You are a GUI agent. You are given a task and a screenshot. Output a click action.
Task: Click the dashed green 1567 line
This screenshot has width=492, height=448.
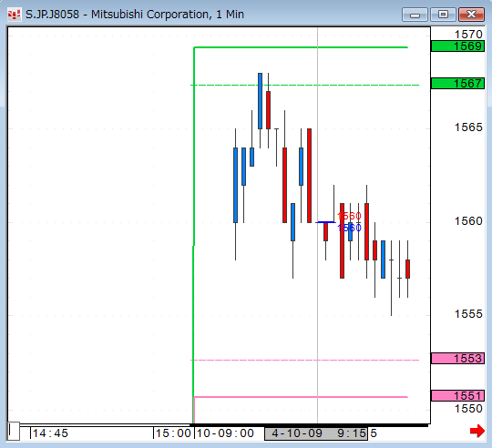304,85
